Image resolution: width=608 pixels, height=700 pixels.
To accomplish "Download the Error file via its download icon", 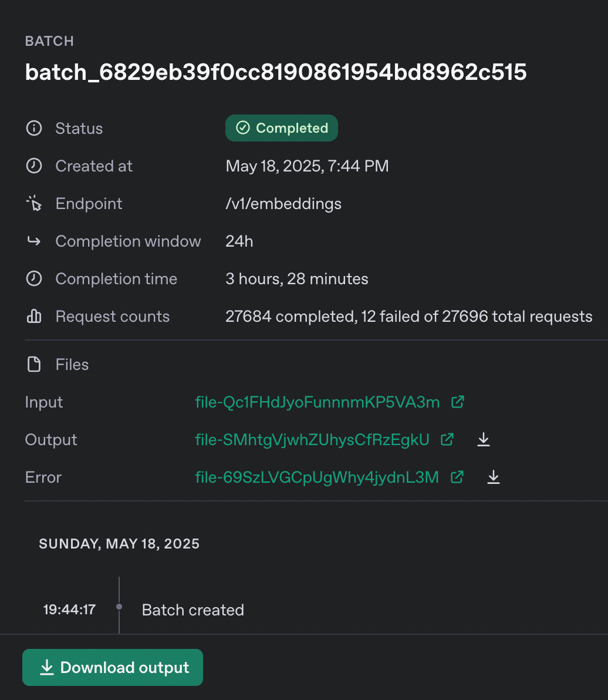I will [x=493, y=477].
